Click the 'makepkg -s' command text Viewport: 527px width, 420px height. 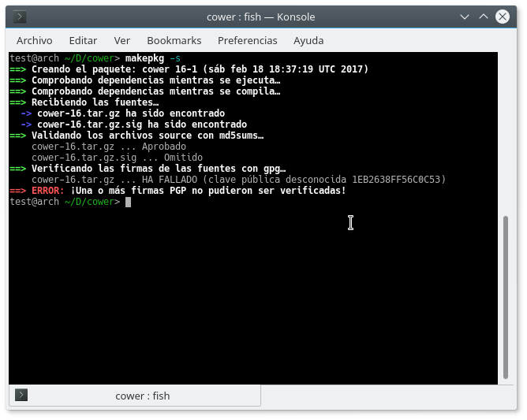(153, 58)
